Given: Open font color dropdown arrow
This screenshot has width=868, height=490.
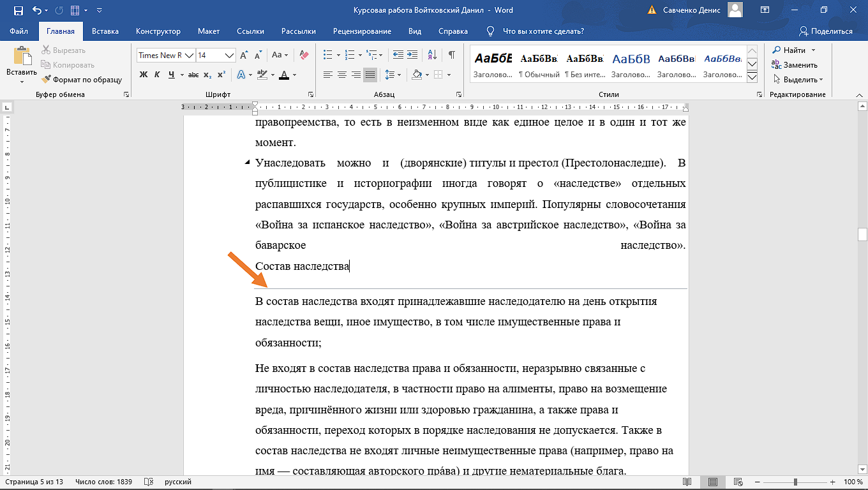Looking at the screenshot, I should click(294, 75).
